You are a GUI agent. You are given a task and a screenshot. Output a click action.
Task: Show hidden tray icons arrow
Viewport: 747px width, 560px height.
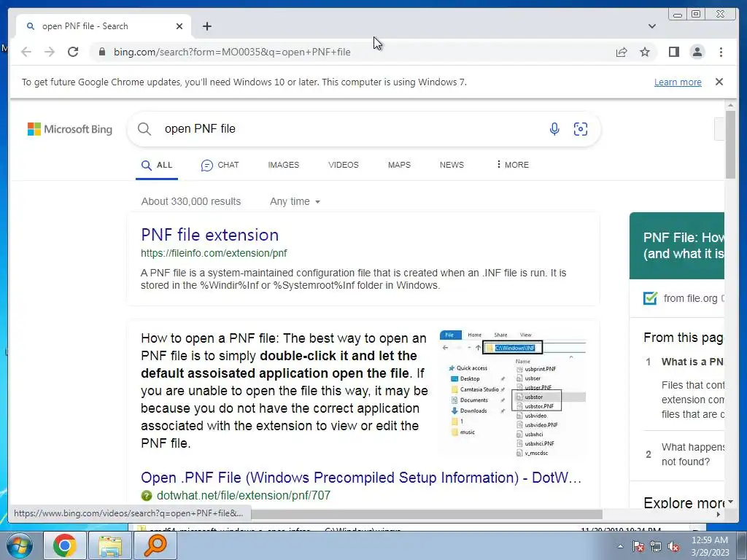620,546
